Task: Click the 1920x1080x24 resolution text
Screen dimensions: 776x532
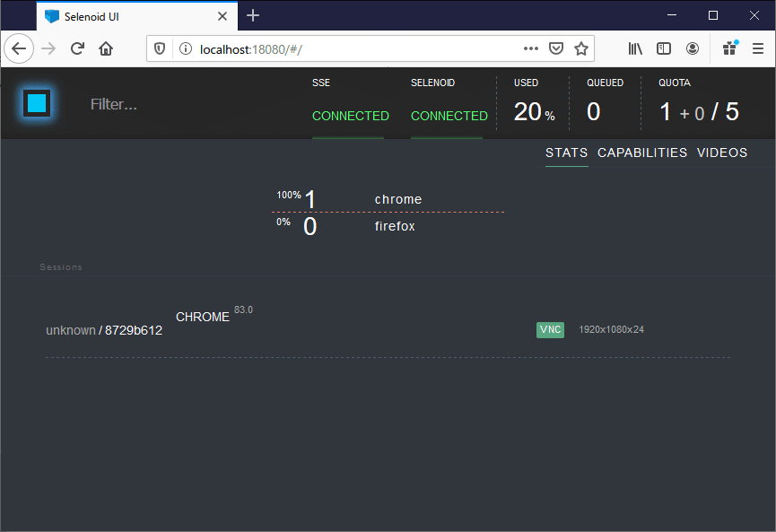Action: pos(611,329)
